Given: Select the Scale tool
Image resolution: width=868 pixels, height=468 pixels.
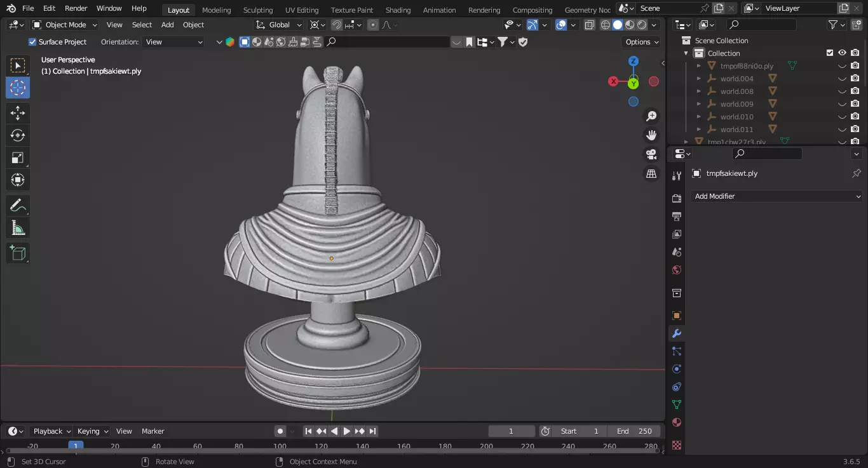Looking at the screenshot, I should (18, 157).
